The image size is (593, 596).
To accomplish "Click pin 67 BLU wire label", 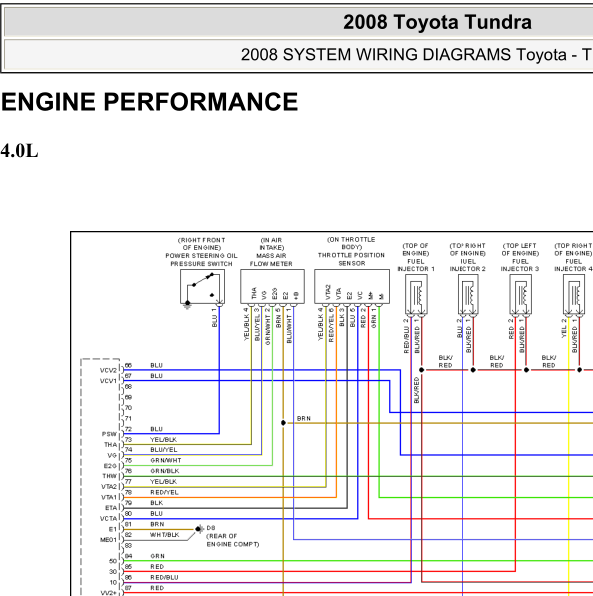I will click(156, 376).
